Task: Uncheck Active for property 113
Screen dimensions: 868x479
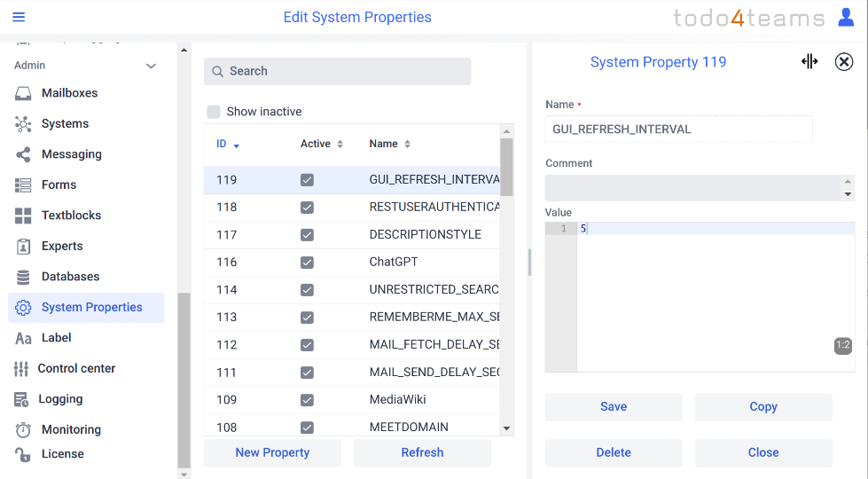Action: tap(307, 318)
